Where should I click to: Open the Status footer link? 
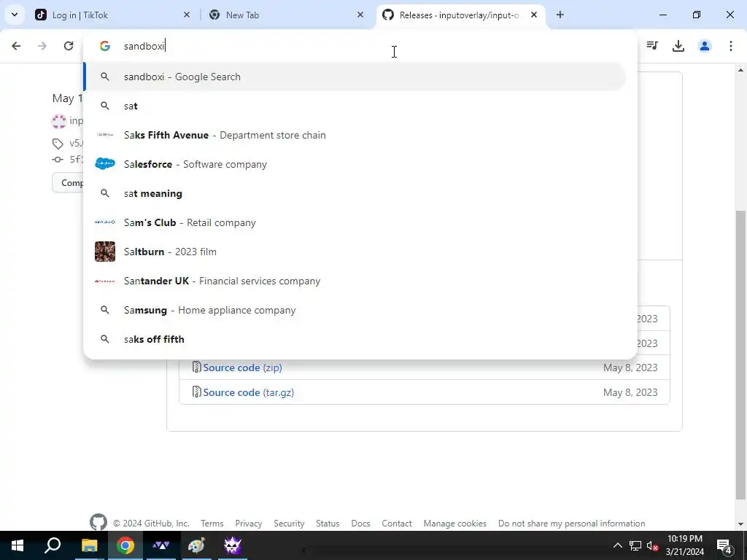(x=328, y=524)
